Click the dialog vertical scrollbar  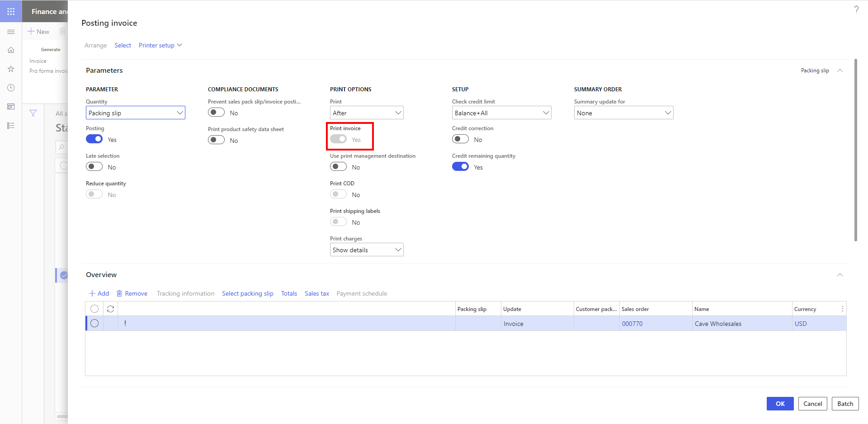pos(856,150)
